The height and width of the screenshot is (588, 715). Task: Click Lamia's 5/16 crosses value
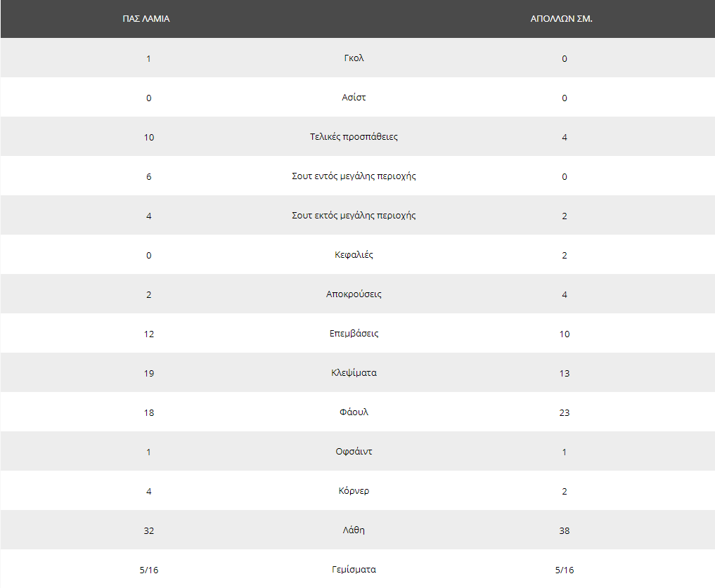(148, 570)
